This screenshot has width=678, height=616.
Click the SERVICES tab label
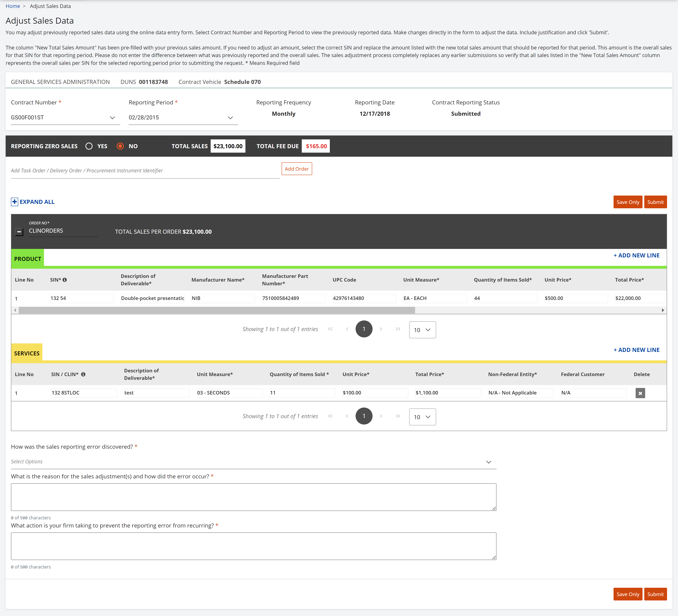(27, 354)
